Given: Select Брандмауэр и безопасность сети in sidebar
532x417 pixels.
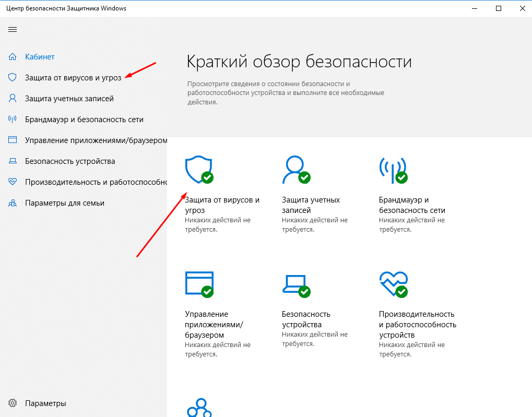Looking at the screenshot, I should pos(84,120).
